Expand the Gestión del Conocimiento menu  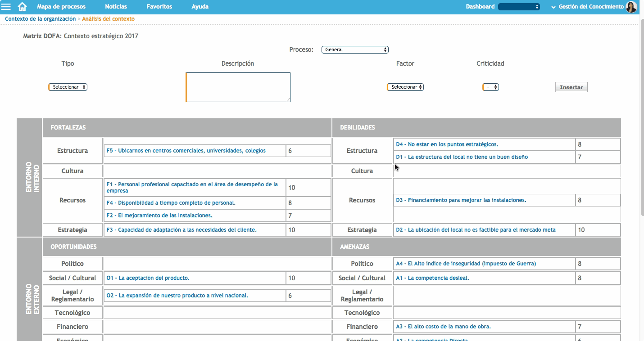(x=587, y=7)
